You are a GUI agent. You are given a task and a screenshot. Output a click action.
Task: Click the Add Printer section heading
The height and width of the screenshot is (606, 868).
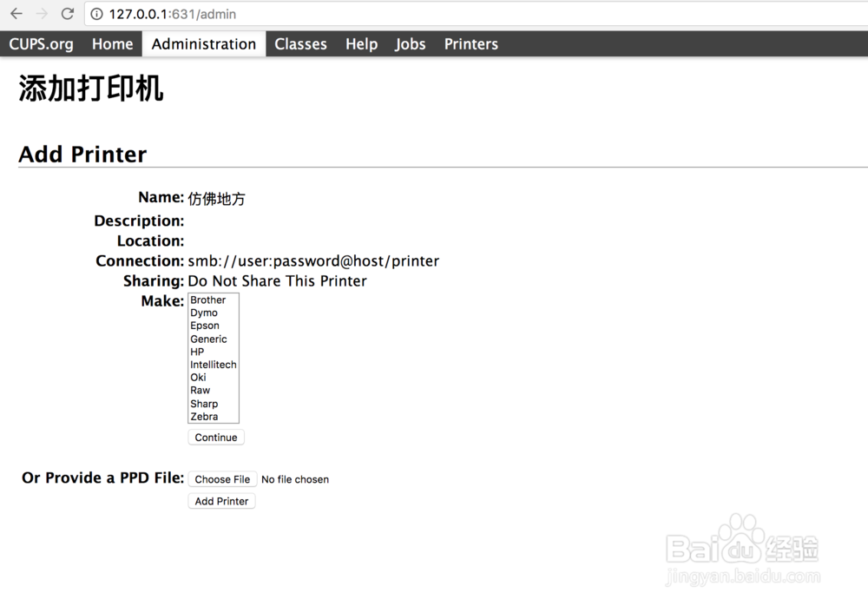tap(83, 154)
